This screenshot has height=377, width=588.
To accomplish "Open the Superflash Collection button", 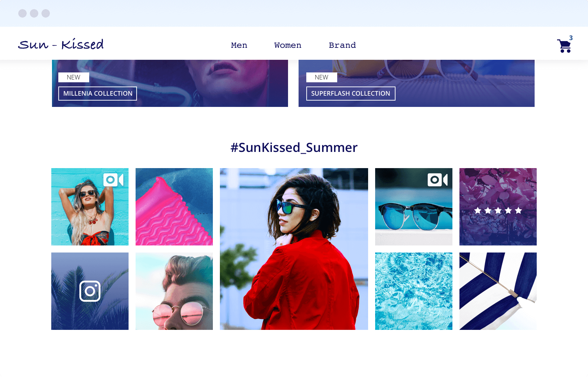I will (x=351, y=94).
